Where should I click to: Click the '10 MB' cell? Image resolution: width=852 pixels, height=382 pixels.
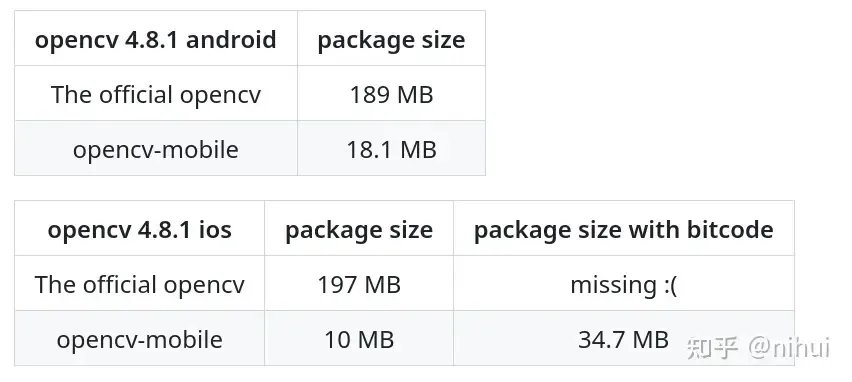click(x=359, y=339)
